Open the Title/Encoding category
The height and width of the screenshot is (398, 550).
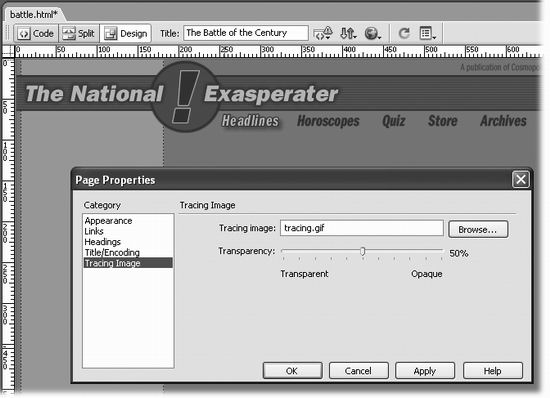pos(112,252)
